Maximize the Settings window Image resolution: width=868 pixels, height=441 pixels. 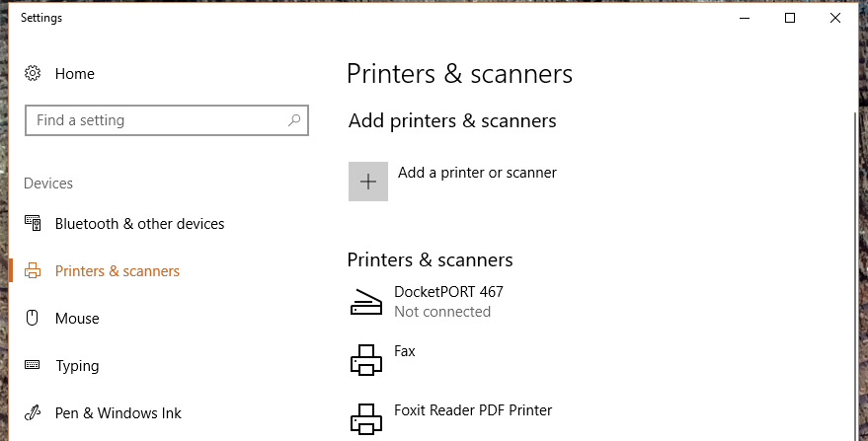click(x=790, y=18)
